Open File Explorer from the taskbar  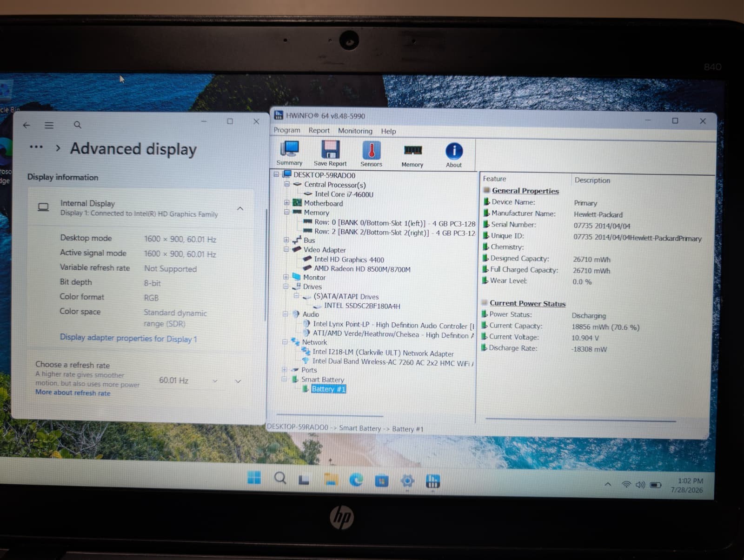point(331,479)
